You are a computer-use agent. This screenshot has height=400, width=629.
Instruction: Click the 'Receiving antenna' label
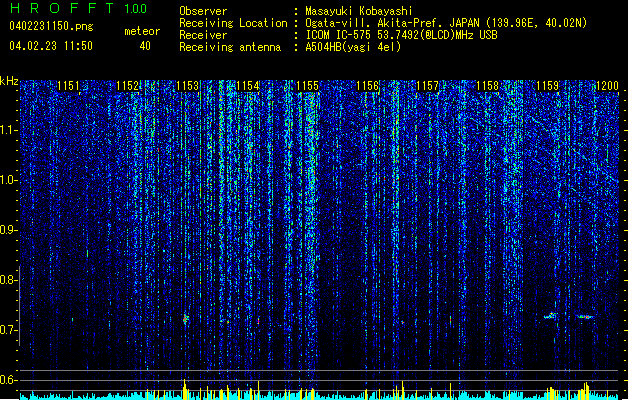click(x=230, y=47)
